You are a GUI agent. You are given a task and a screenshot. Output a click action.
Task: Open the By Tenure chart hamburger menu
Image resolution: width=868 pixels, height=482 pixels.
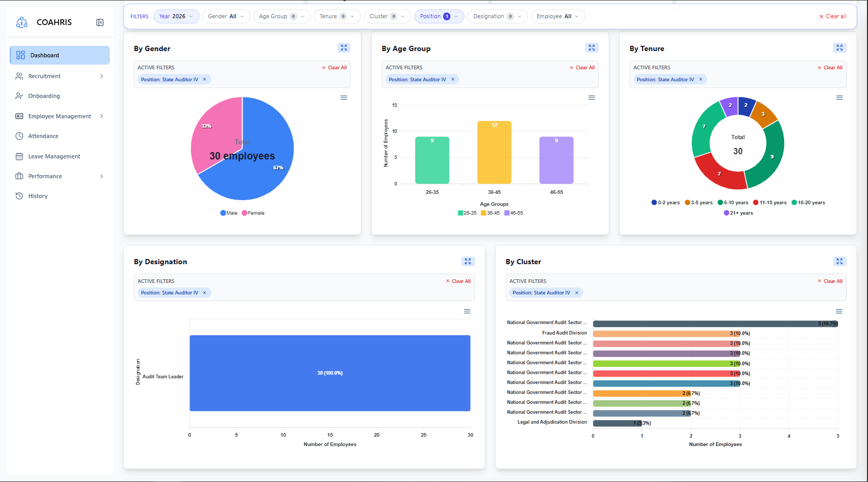(x=839, y=98)
